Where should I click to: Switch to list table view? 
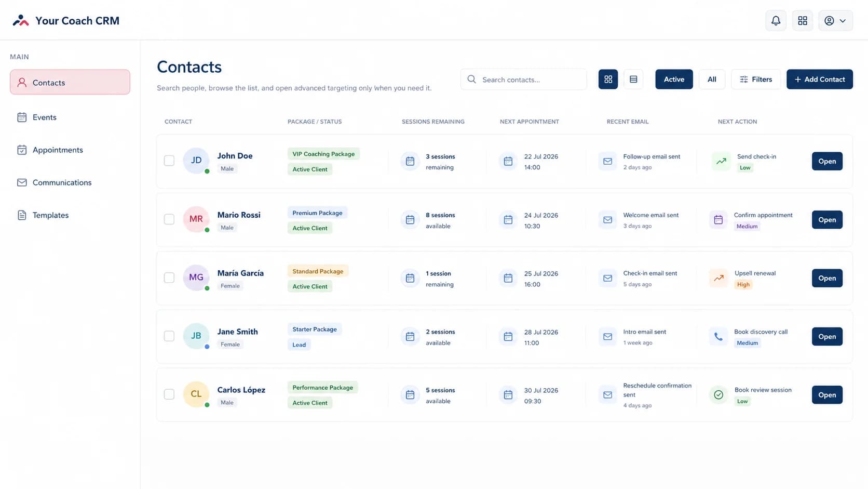click(x=633, y=80)
